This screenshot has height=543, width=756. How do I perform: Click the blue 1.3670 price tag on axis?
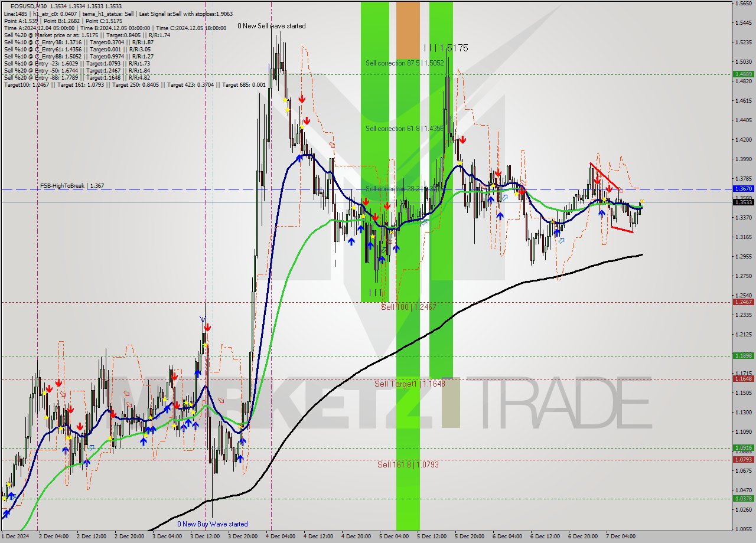click(x=743, y=189)
